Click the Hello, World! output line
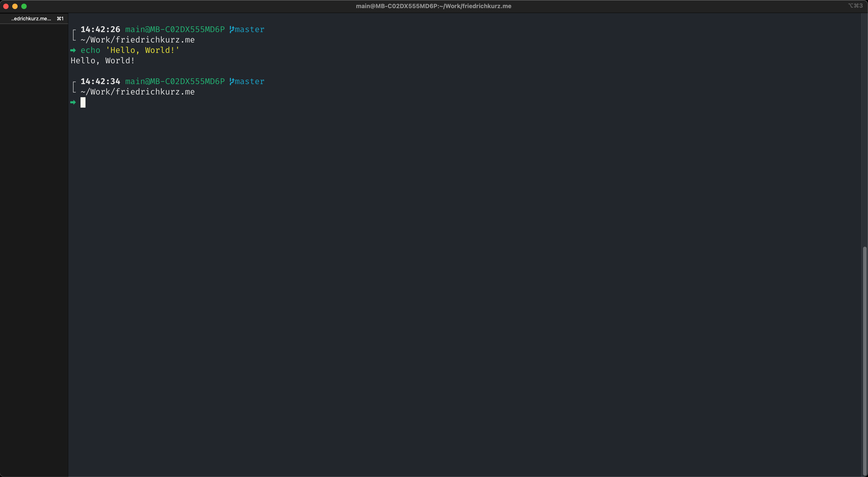 pyautogui.click(x=102, y=61)
